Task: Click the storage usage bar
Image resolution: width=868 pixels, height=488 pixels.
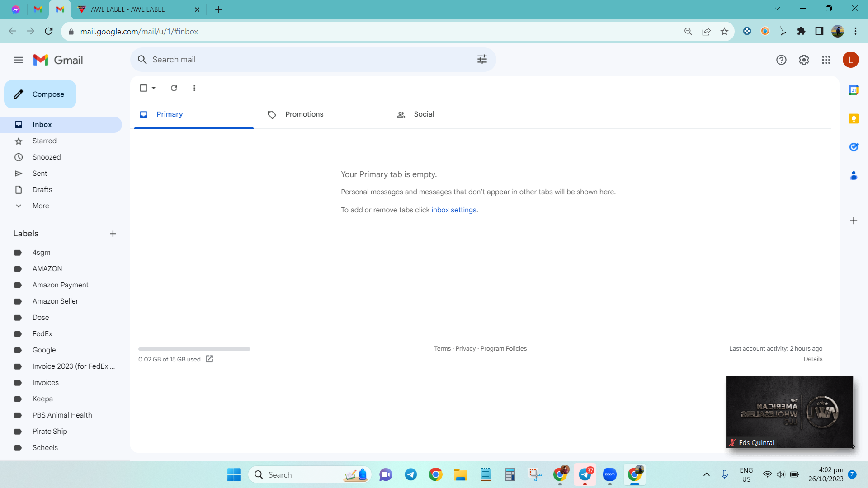Action: tap(194, 349)
